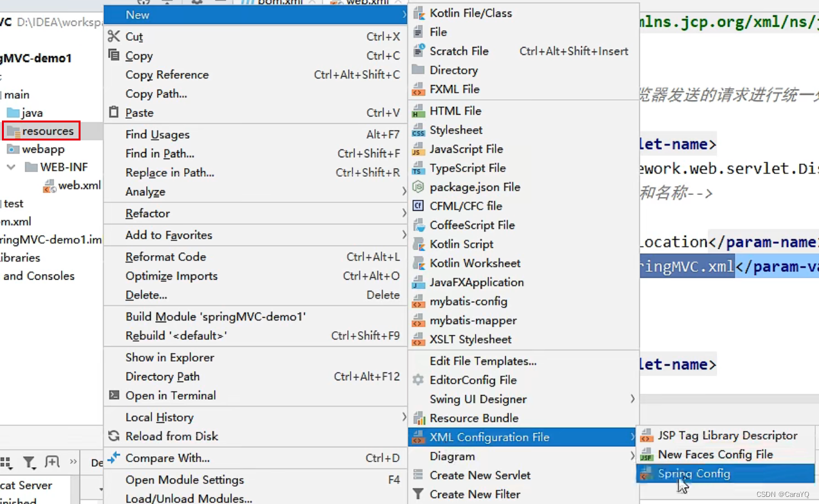819x504 pixels.
Task: Collapse the WEB-INF folder node
Action: 11,167
